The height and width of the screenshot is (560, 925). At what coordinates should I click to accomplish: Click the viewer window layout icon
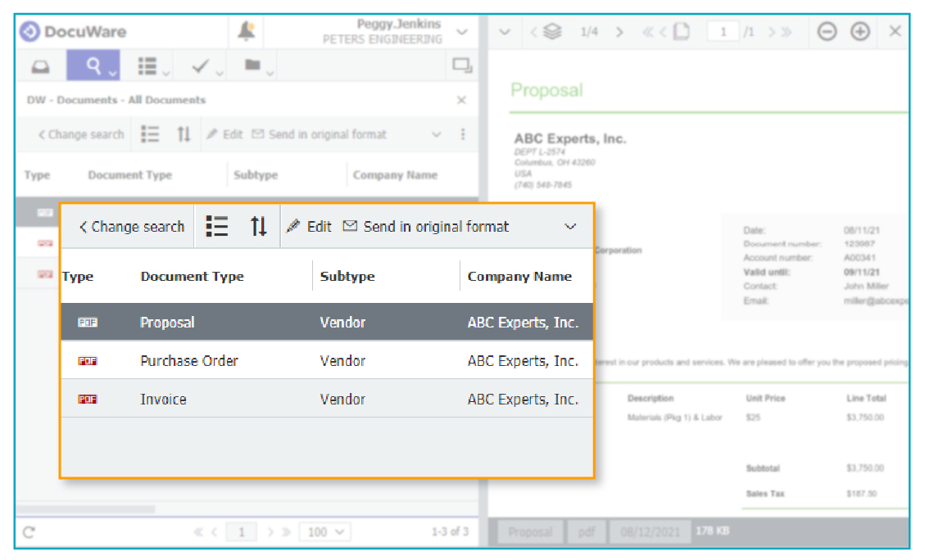click(x=462, y=65)
